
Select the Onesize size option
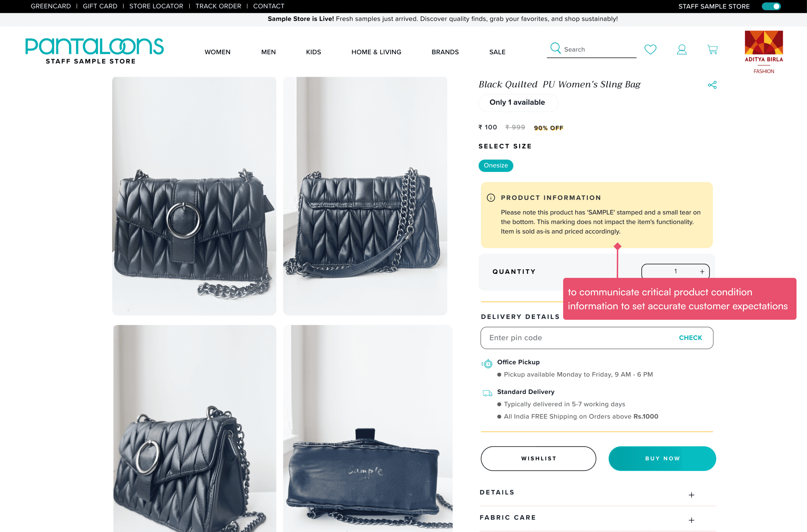[496, 165]
